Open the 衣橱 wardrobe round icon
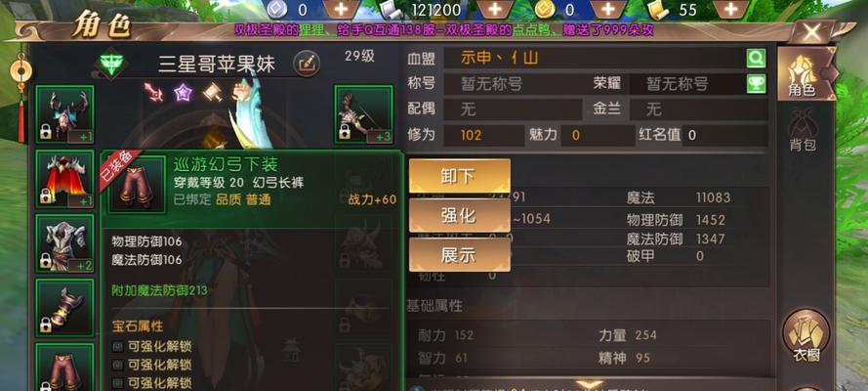This screenshot has width=868, height=391. [806, 336]
